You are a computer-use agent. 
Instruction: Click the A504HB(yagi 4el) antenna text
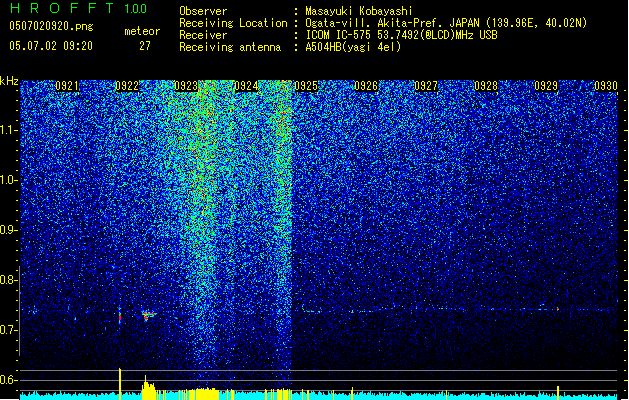coord(353,47)
